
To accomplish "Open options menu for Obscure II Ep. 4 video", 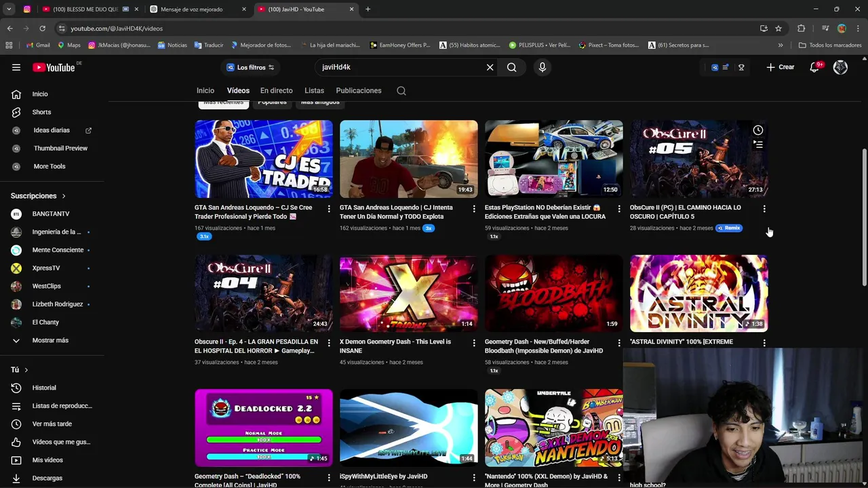I will [329, 343].
